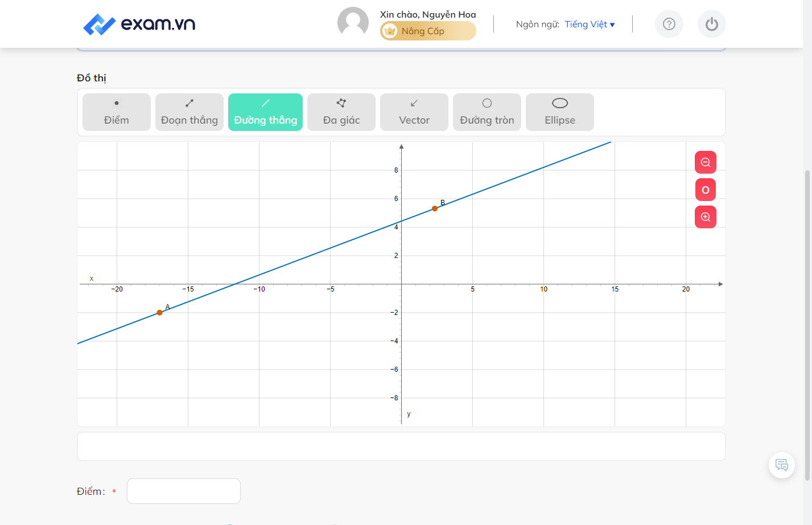Click the user avatar icon

(353, 23)
